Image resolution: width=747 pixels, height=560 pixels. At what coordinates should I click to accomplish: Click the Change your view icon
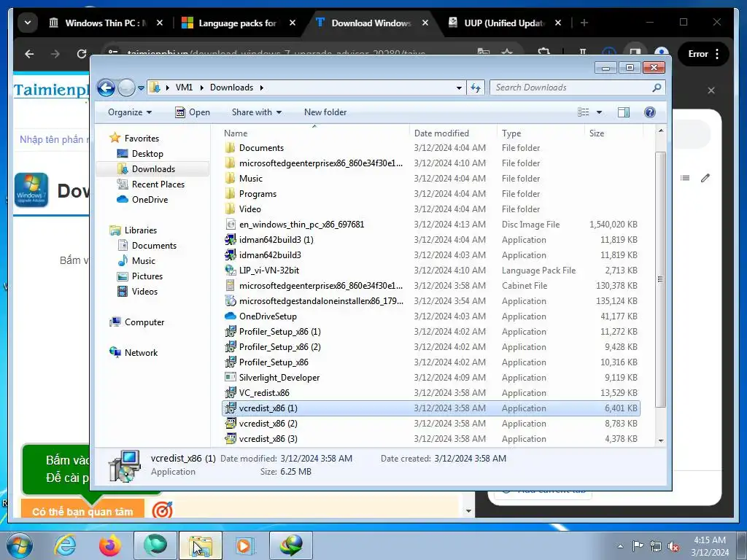583,112
